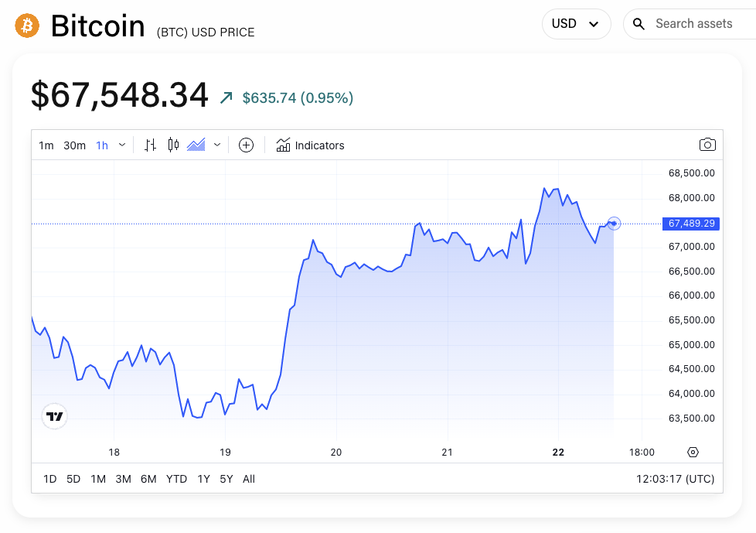Image resolution: width=756 pixels, height=533 pixels.
Task: Switch to the 30m interval
Action: [x=74, y=145]
